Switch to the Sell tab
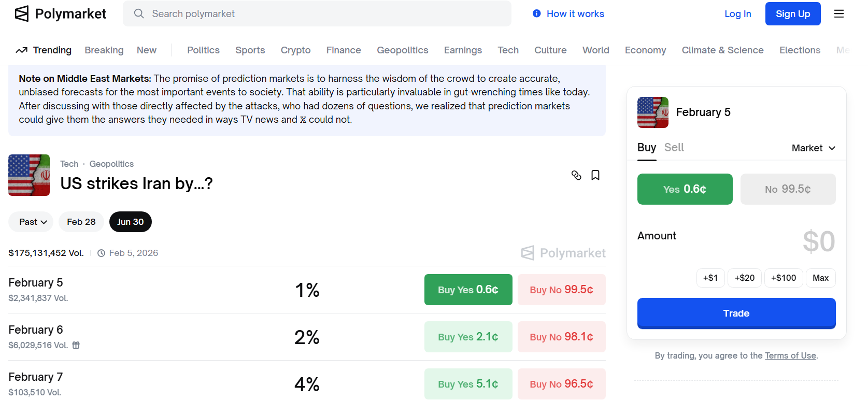This screenshot has height=400, width=868. [674, 148]
